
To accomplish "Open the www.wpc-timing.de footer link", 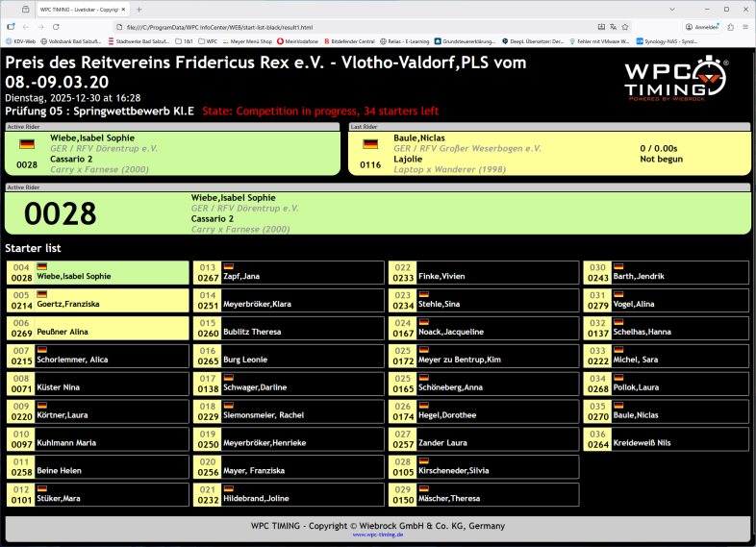I will (377, 535).
